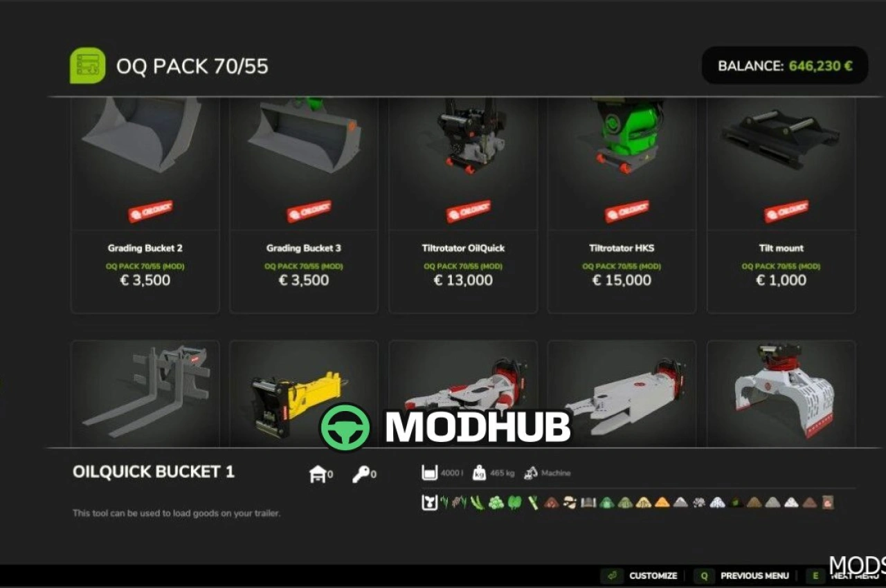Click the 465 kg weight icon
Screen dimensions: 886x588
pos(478,473)
